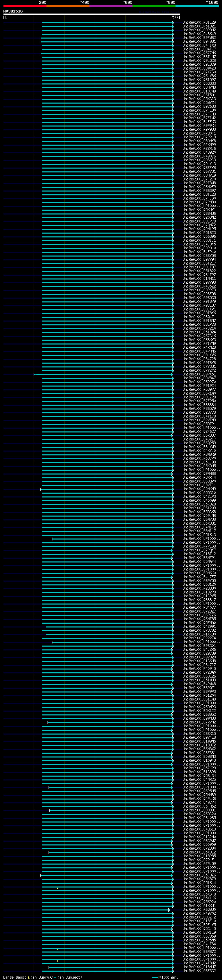The width and height of the screenshot is (222, 980).
Task: Select hit label UniRef100_A3ANY8
Action: pyautogui.click(x=199, y=141)
